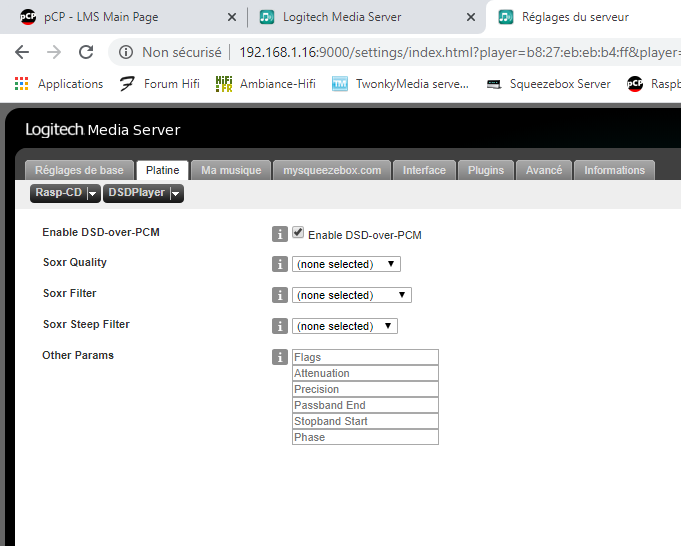Screen dimensions: 681x546
Task: Go back with browser back arrow
Action: (22, 52)
